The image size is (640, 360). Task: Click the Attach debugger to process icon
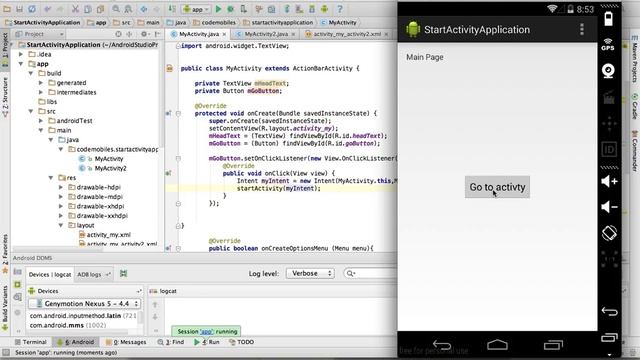pyautogui.click(x=243, y=9)
